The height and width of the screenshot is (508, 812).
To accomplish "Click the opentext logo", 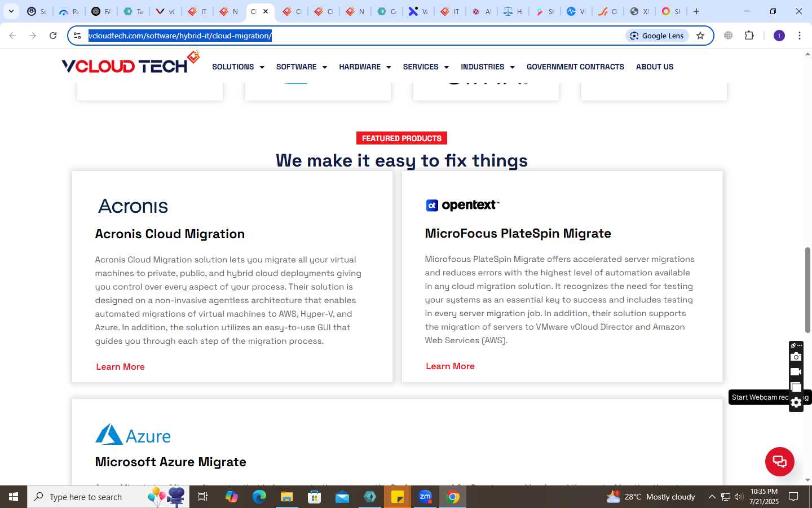I will pyautogui.click(x=462, y=205).
